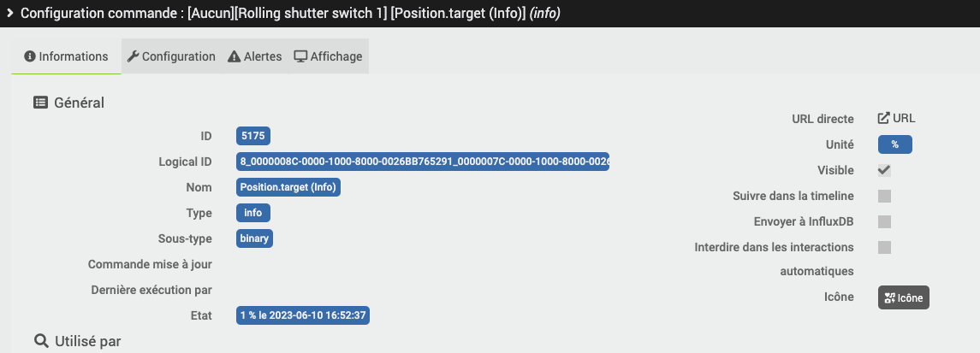Click the info circle icon on Informations
980x353 pixels.
[29, 56]
